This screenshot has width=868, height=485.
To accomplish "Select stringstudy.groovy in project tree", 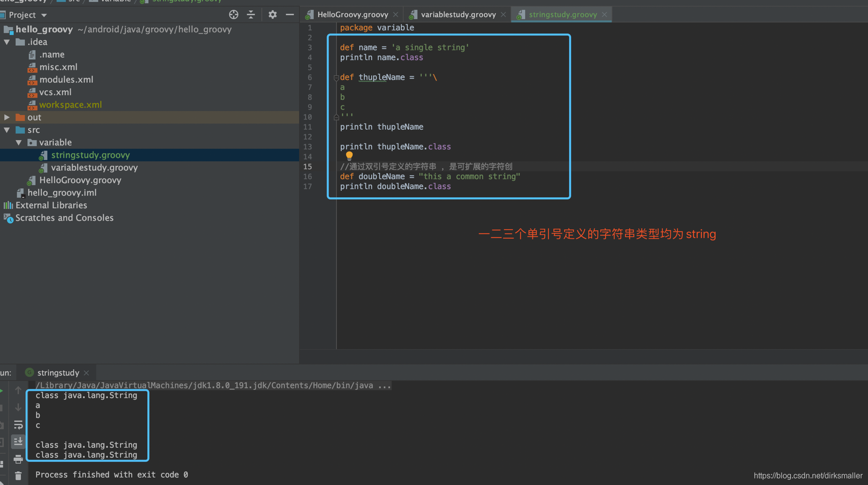I will pyautogui.click(x=90, y=155).
